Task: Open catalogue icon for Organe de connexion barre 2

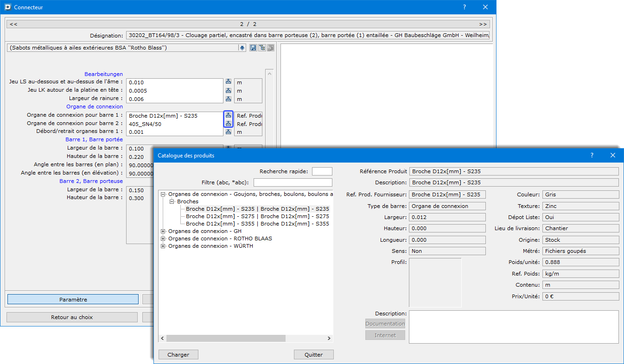Action: [228, 124]
